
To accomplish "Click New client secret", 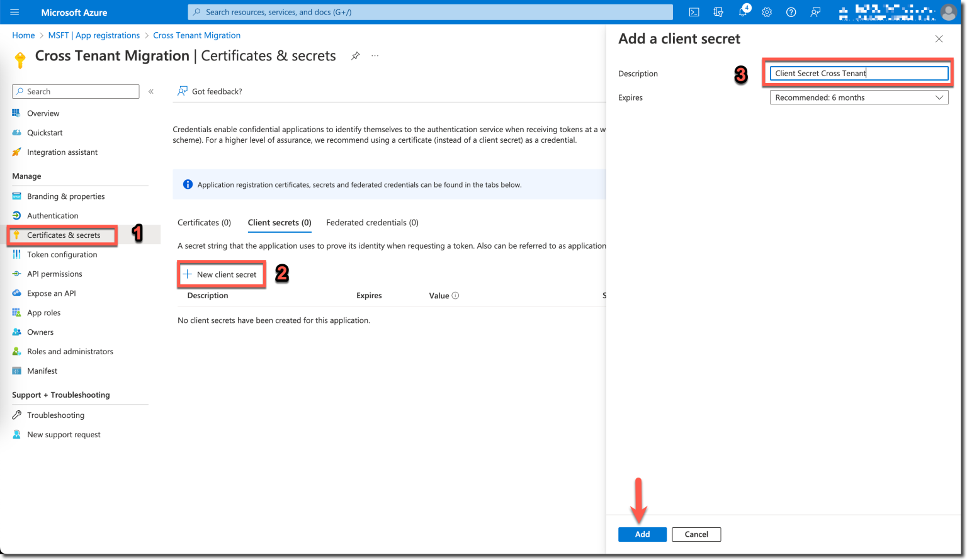I will [x=221, y=274].
